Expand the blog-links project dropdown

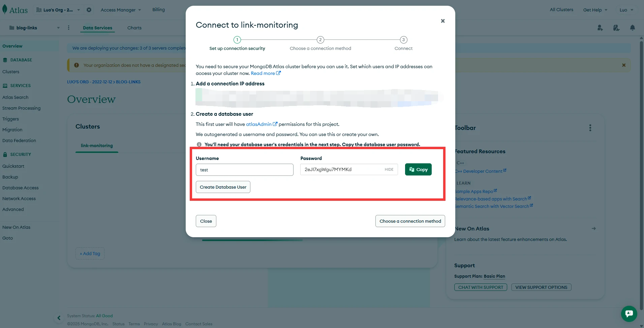pos(58,28)
